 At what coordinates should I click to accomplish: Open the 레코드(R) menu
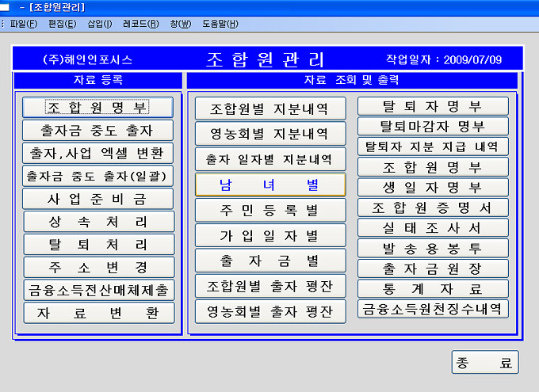pos(140,24)
